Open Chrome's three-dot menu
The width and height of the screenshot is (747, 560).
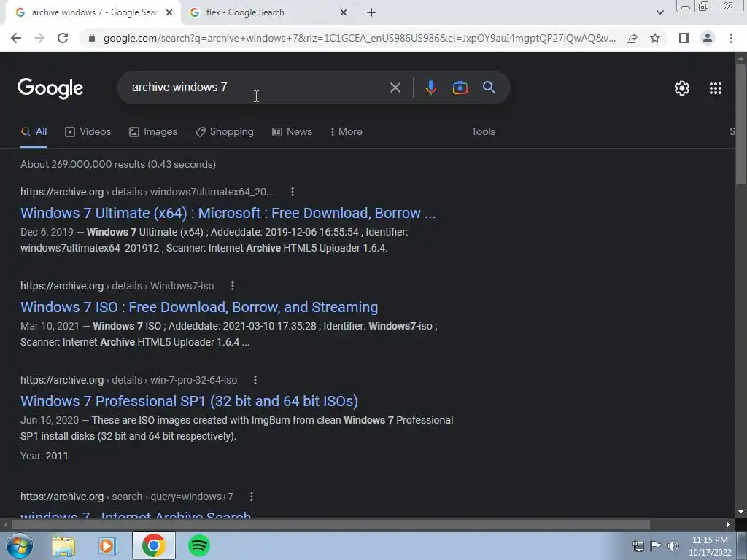[731, 38]
